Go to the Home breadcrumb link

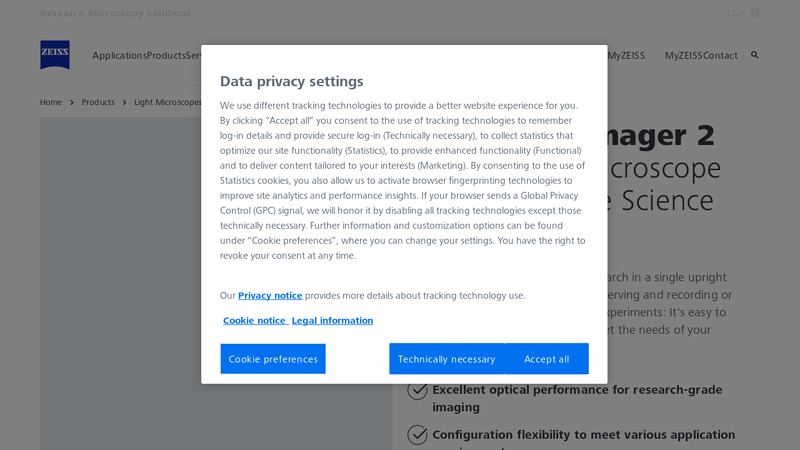coord(51,102)
